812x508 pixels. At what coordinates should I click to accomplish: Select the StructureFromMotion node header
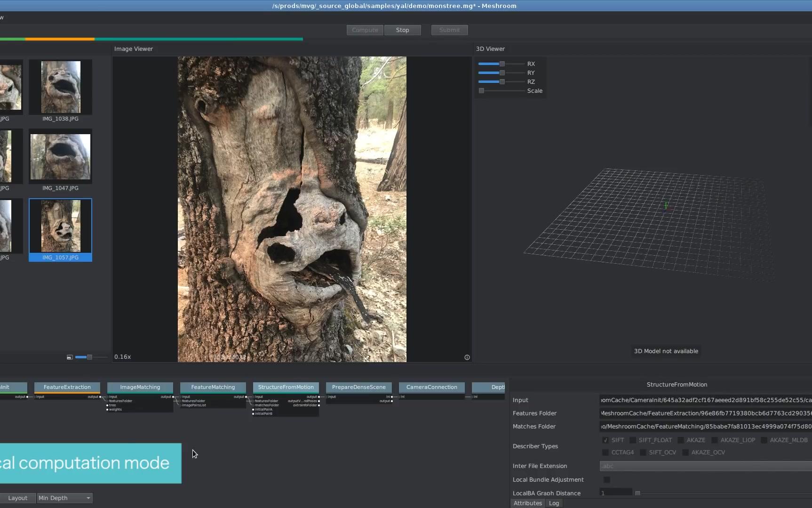tap(286, 387)
